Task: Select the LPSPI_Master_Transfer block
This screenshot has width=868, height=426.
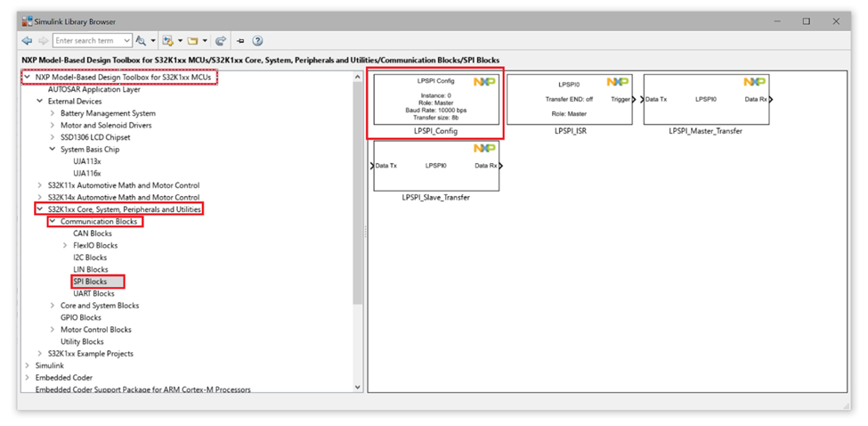Action: tap(706, 100)
